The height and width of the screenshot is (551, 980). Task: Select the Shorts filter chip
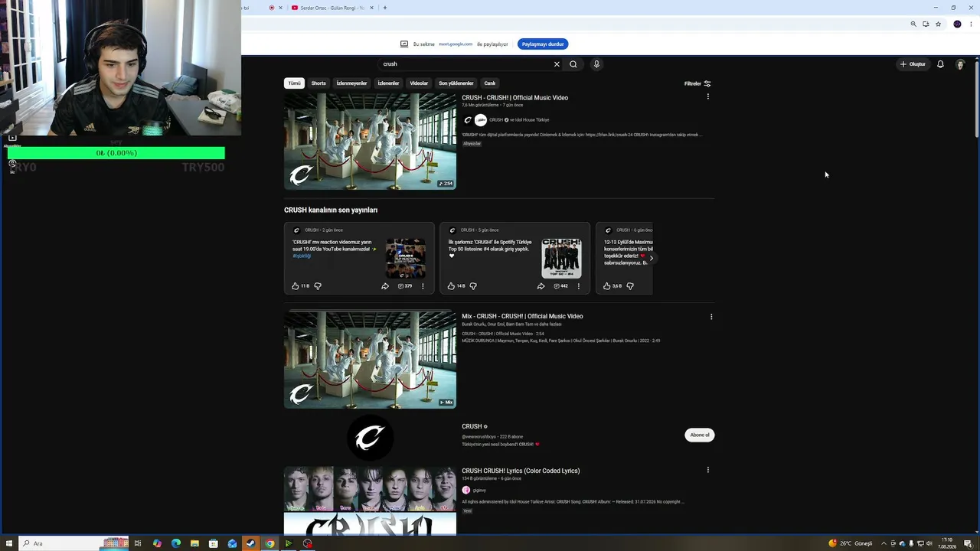pos(318,83)
